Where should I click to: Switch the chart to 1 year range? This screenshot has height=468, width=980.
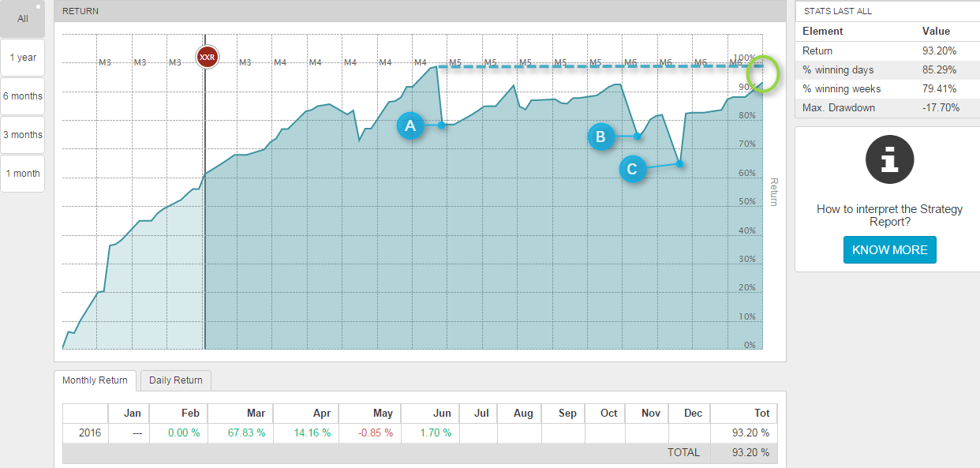(23, 58)
